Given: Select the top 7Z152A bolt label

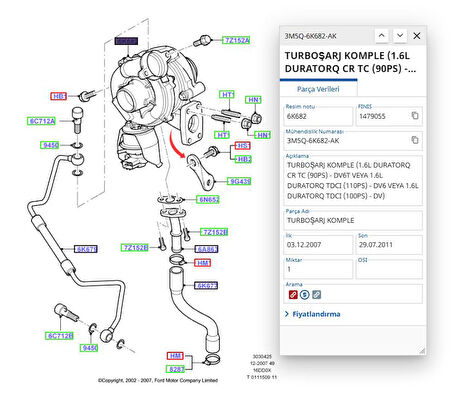Looking at the screenshot, I should 236,40.
